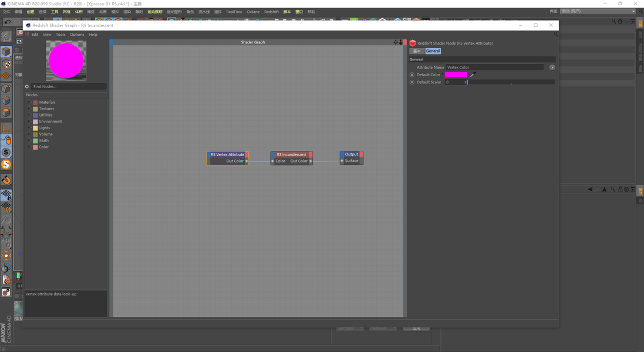This screenshot has width=644, height=352.
Task: Click orange four-arrow center axis icon
Action: (x=6, y=256)
